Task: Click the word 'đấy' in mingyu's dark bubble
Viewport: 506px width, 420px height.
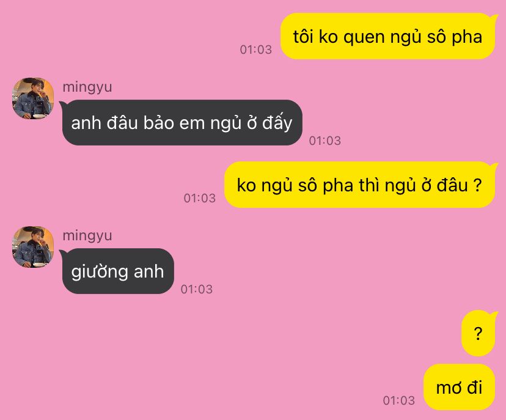Action: tap(277, 122)
